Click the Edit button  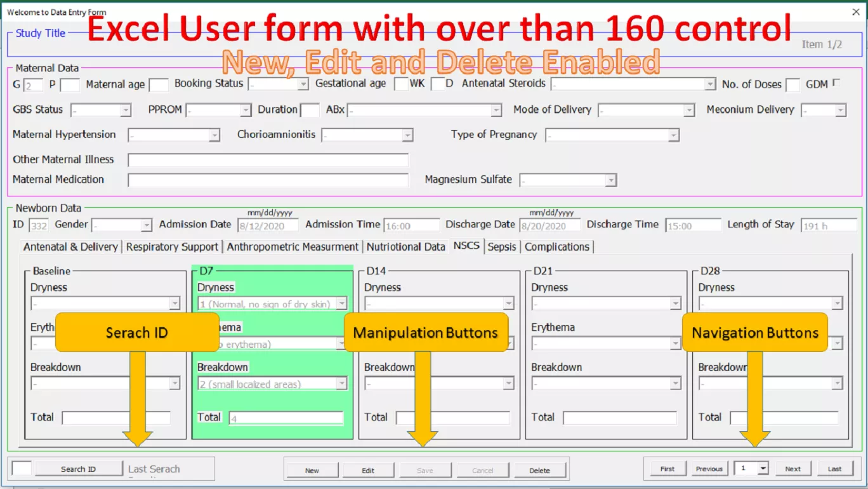click(x=368, y=471)
